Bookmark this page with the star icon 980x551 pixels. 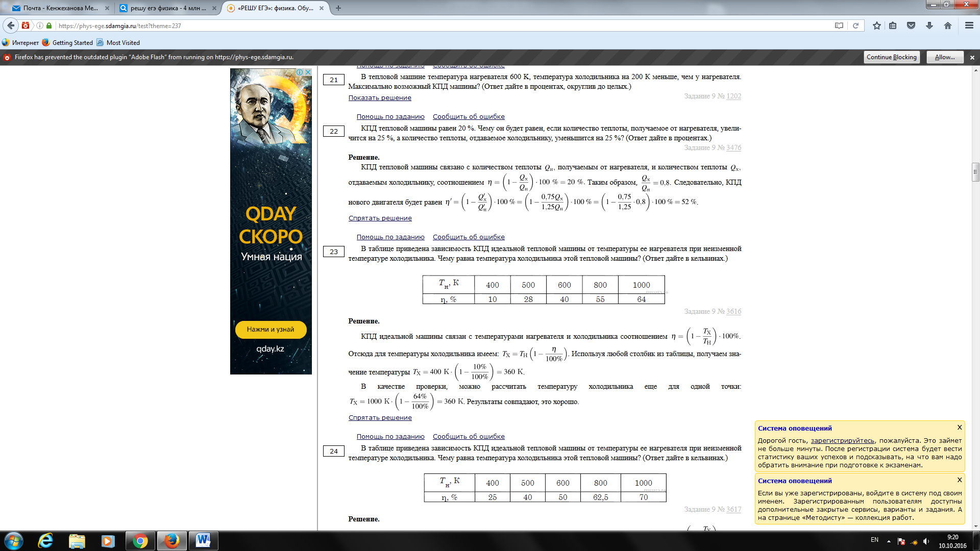[876, 26]
